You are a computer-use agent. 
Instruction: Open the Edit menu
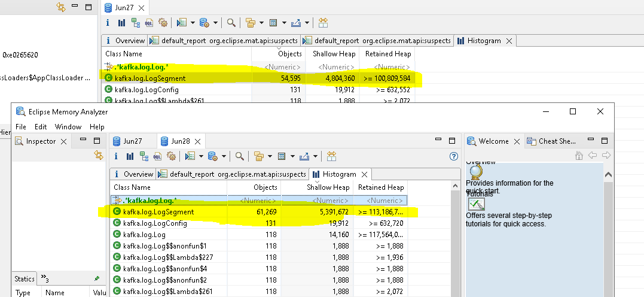41,127
